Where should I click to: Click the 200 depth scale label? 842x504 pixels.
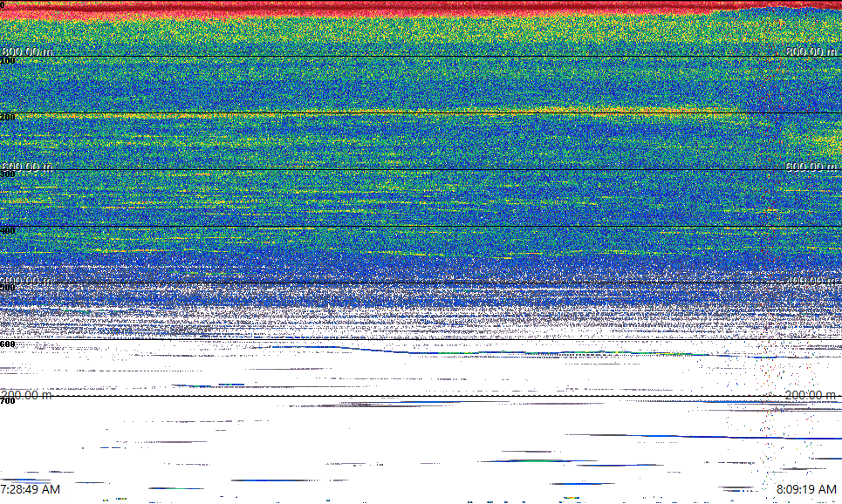8,118
